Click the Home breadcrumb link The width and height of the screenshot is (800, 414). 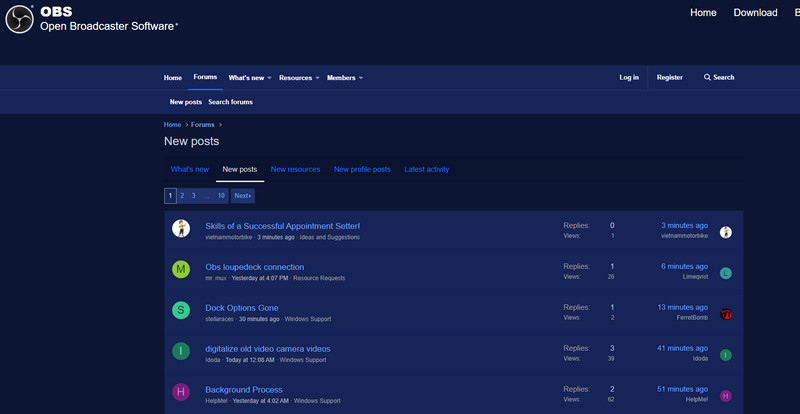click(x=172, y=125)
